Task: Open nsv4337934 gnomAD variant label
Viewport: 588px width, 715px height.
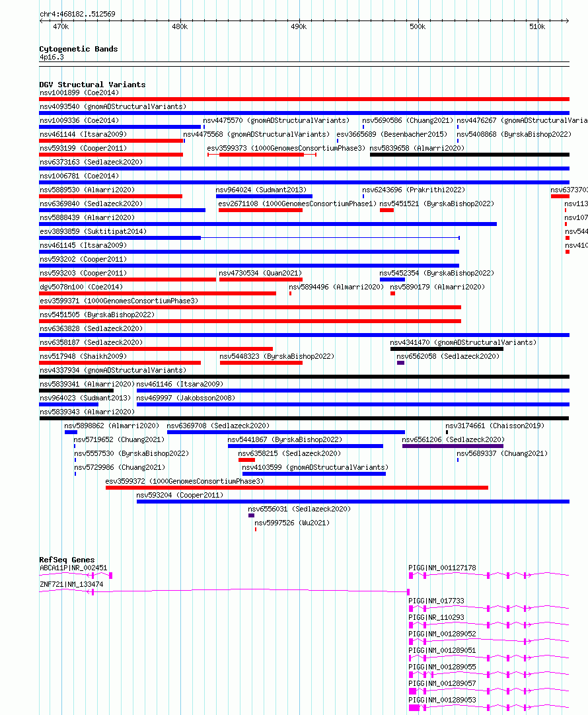Action: [x=113, y=370]
